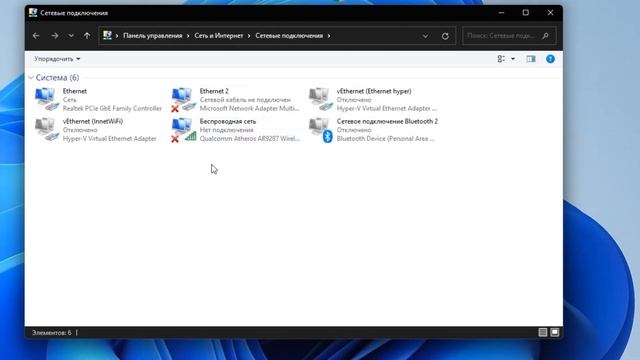Image resolution: width=640 pixels, height=360 pixels.
Task: Switch to large icons view in status bar
Action: tap(555, 333)
